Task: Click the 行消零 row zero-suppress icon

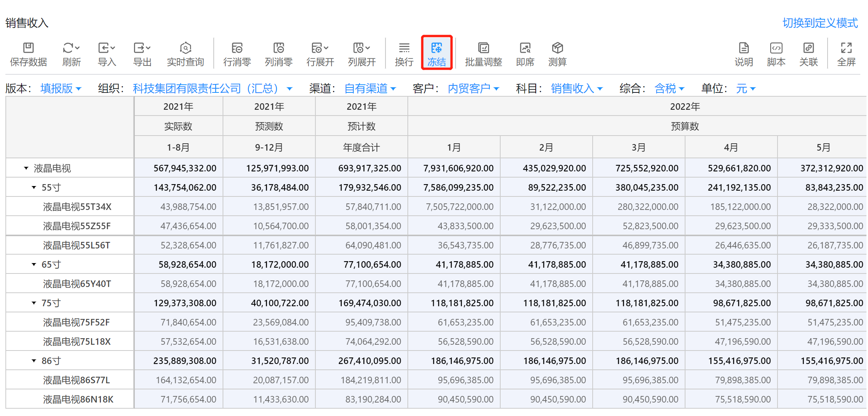Action: (x=237, y=48)
